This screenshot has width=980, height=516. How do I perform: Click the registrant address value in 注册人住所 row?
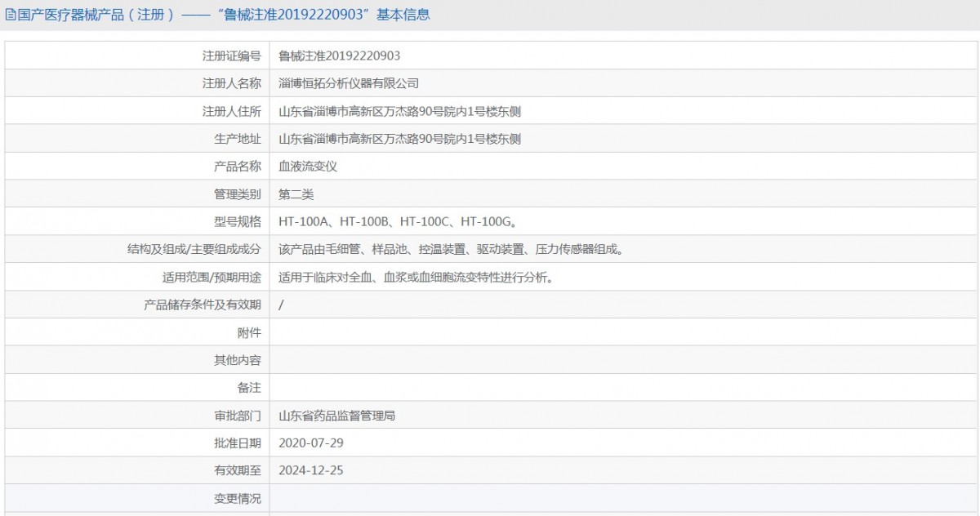click(399, 111)
